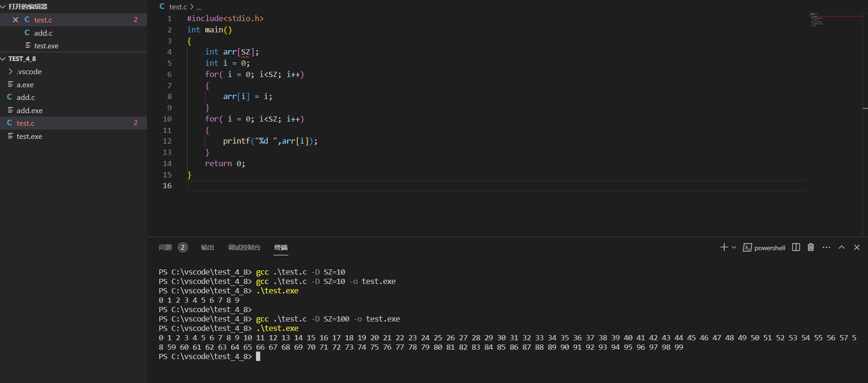Open terminal panel more actions menu
868x383 pixels.
pyautogui.click(x=826, y=247)
